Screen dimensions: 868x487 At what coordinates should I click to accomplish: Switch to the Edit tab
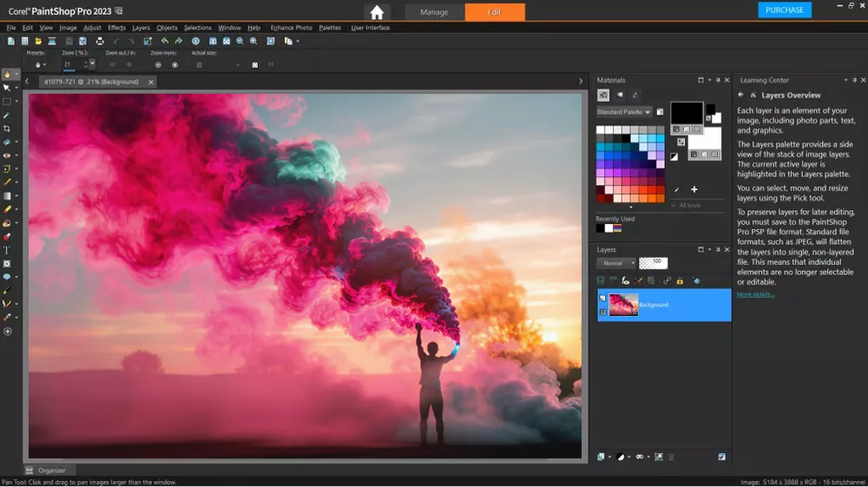tap(495, 12)
